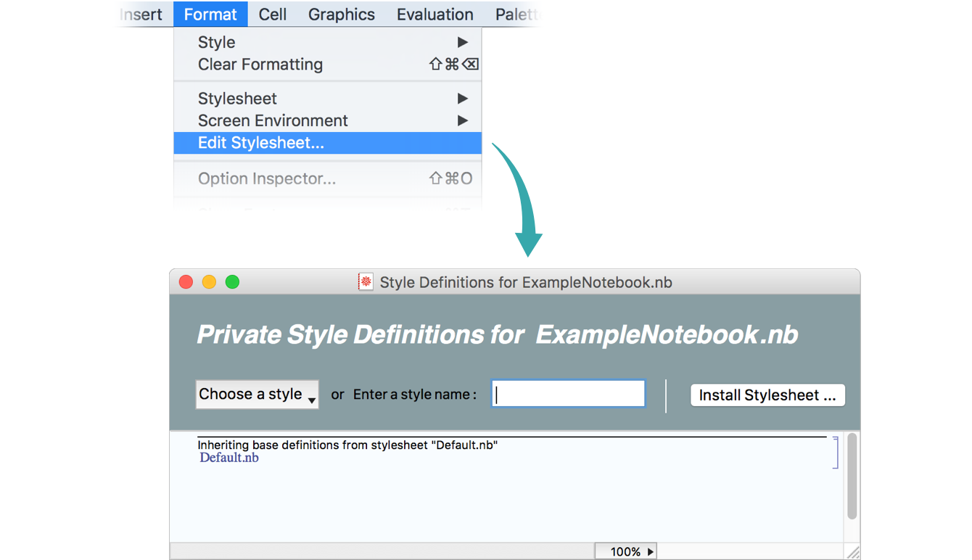Click the notebook icon in the title bar
This screenshot has width=972, height=560.
pyautogui.click(x=366, y=282)
